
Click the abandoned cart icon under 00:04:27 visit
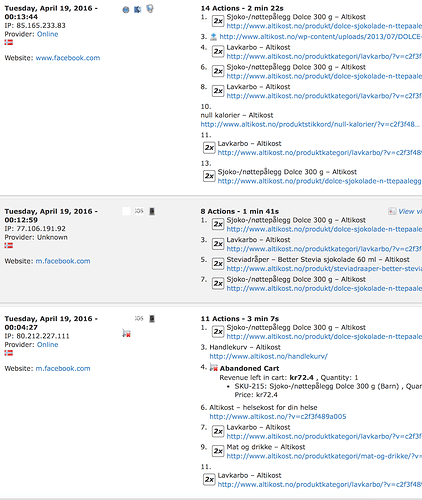click(x=126, y=333)
